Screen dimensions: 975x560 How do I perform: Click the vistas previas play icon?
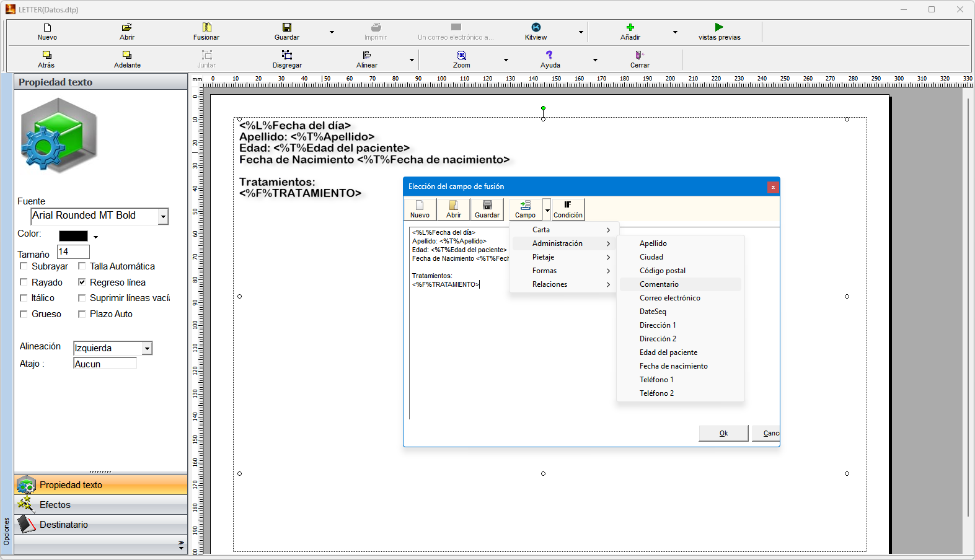click(719, 27)
